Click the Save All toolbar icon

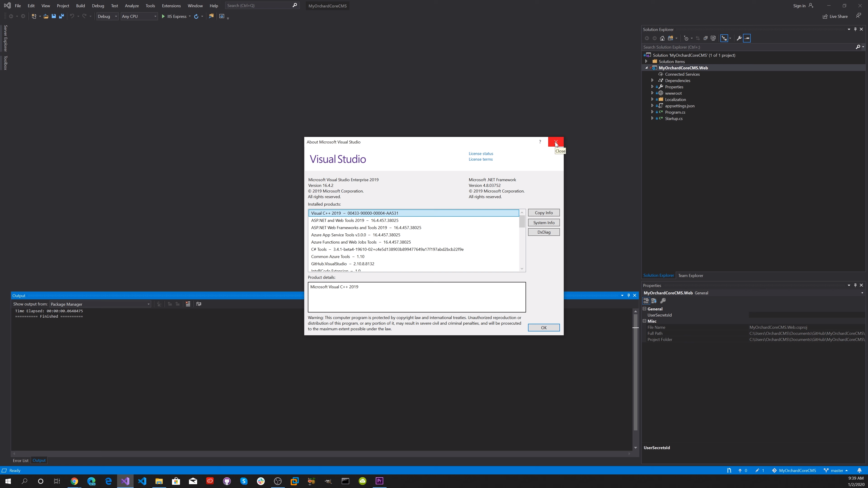pos(61,16)
